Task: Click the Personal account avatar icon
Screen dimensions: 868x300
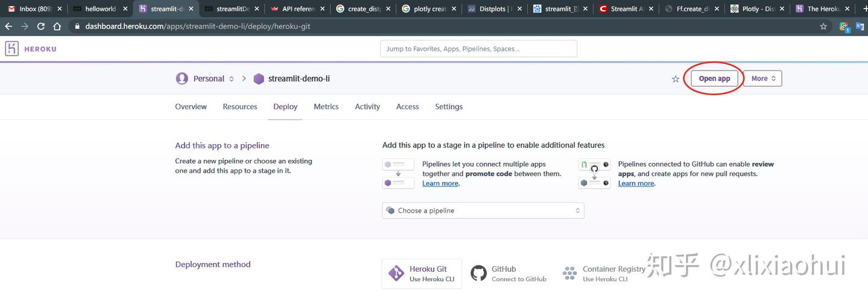Action: [181, 78]
